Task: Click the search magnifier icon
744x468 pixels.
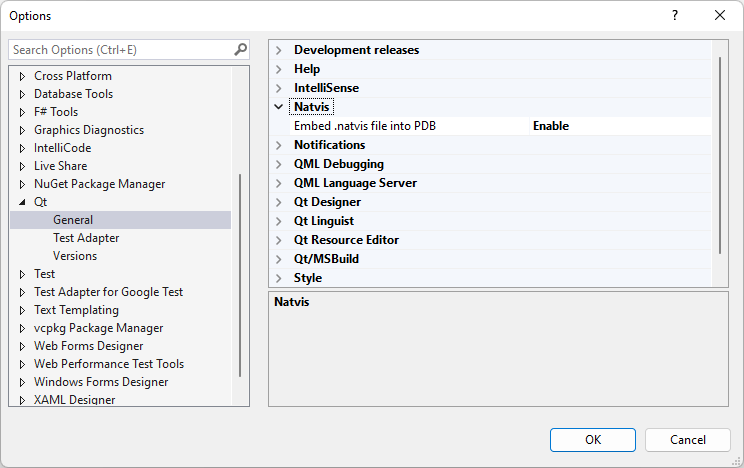Action: pyautogui.click(x=241, y=49)
